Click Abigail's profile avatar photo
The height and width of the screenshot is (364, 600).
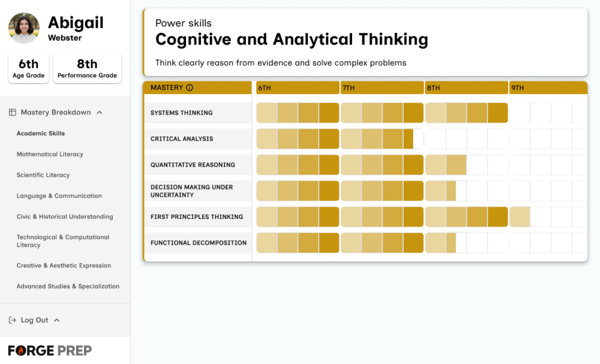[24, 28]
